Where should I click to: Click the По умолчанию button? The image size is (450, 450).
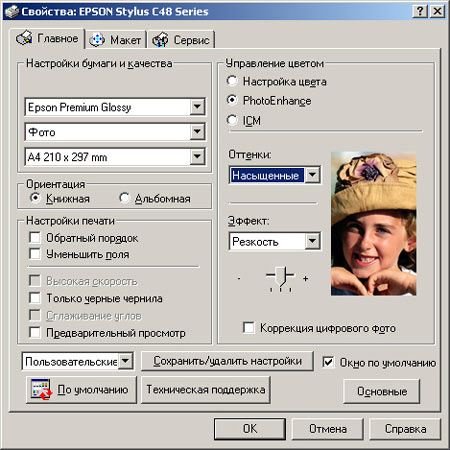point(81,390)
